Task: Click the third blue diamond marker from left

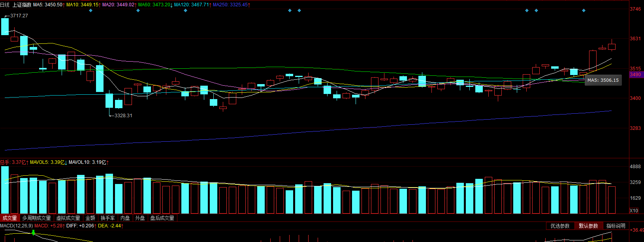Action: coord(185,10)
